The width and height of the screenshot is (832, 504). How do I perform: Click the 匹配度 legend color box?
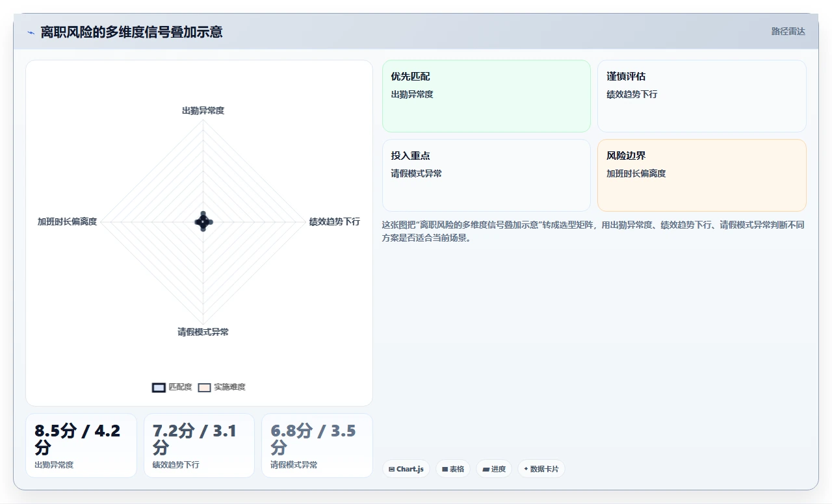pyautogui.click(x=159, y=387)
